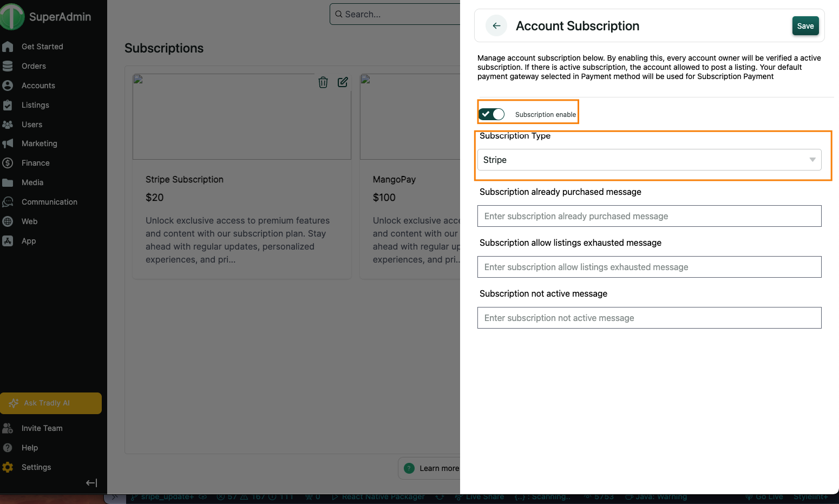839x504 pixels.
Task: Click the back arrow in Account Subscription
Action: [x=496, y=26]
